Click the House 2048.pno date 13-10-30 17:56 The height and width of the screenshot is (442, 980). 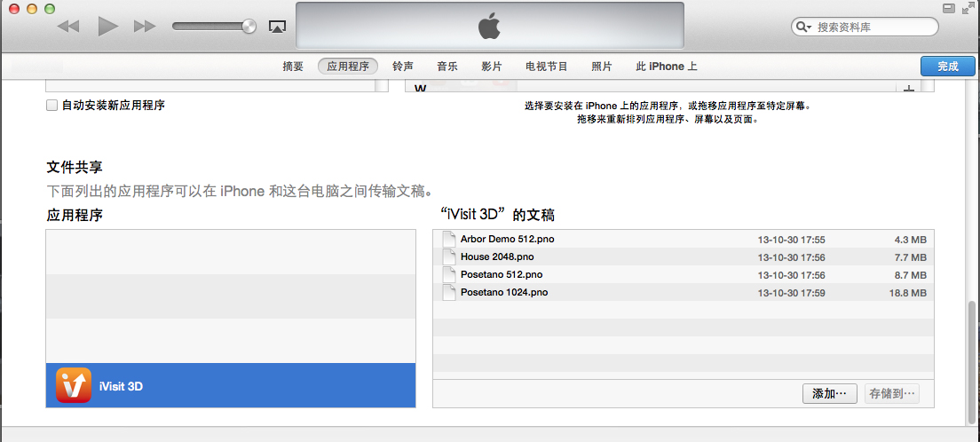pyautogui.click(x=791, y=257)
